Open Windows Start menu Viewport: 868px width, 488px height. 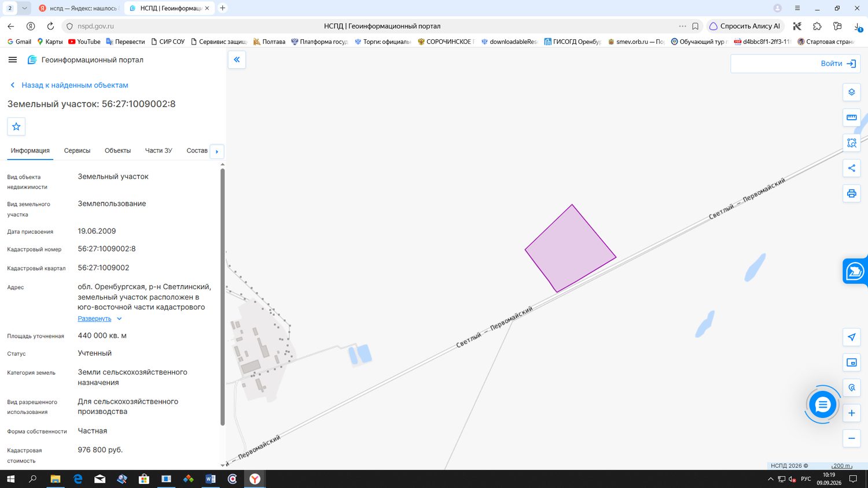coord(10,479)
